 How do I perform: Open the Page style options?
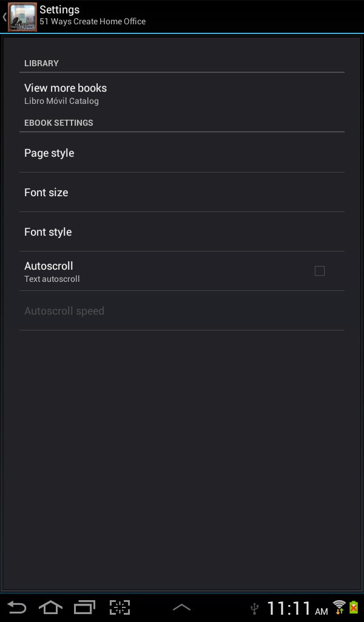[182, 152]
